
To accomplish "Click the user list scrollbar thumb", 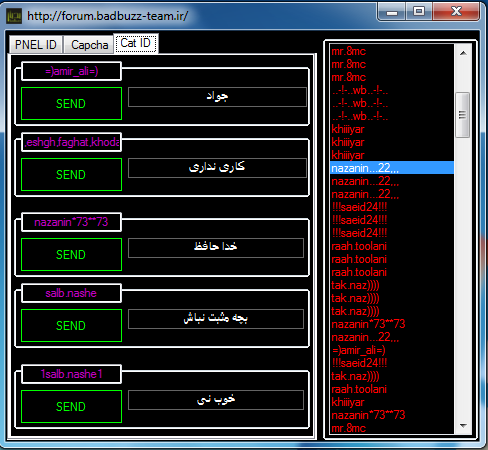I will [x=463, y=115].
